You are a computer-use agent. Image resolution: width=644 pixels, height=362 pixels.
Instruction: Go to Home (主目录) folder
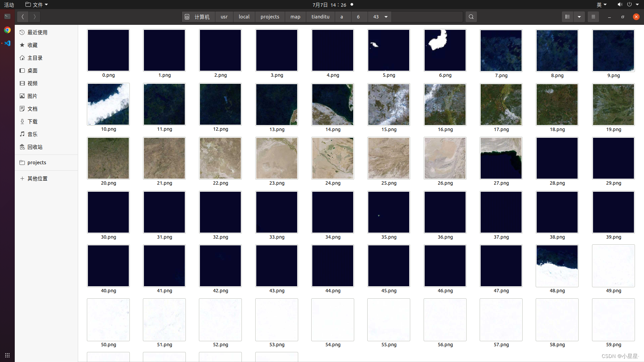[46, 58]
